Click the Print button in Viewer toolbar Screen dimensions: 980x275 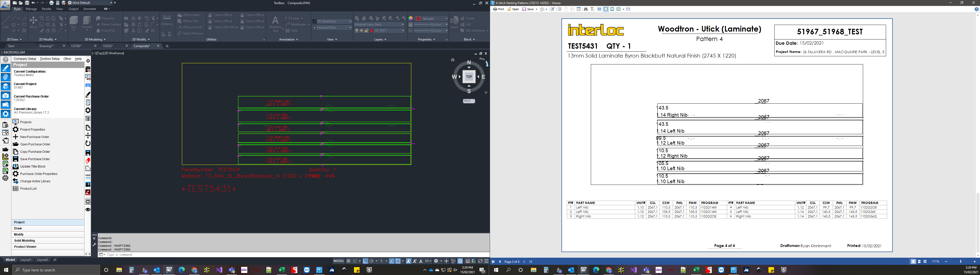tap(499, 9)
